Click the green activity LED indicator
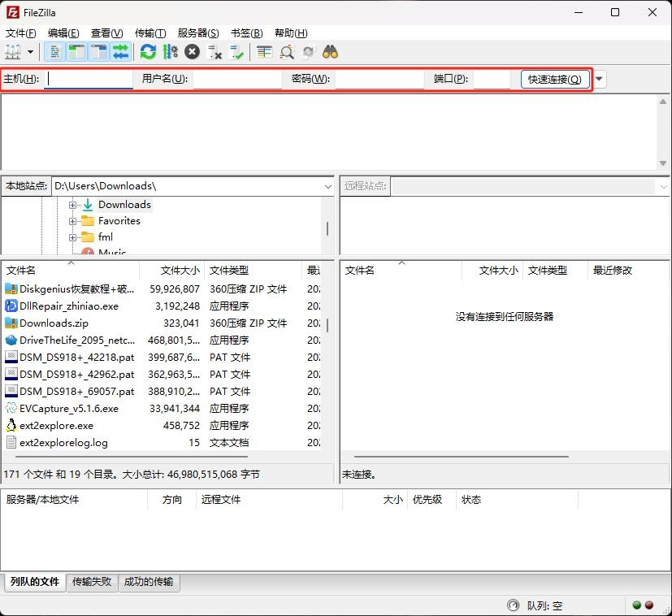This screenshot has width=672, height=616. pyautogui.click(x=637, y=605)
